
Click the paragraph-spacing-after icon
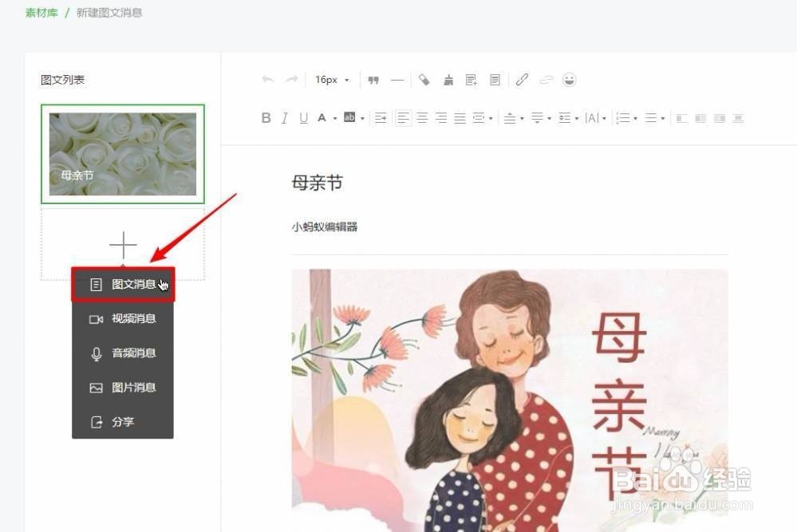537,118
